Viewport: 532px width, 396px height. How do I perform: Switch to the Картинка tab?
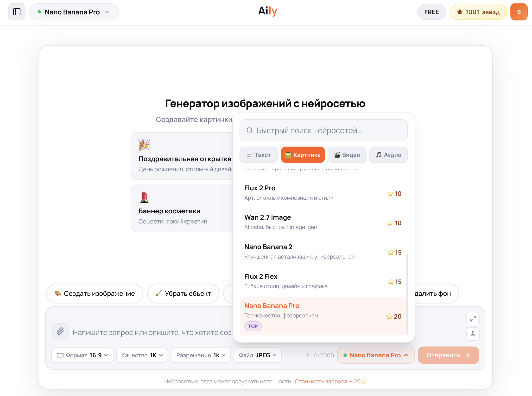point(303,155)
